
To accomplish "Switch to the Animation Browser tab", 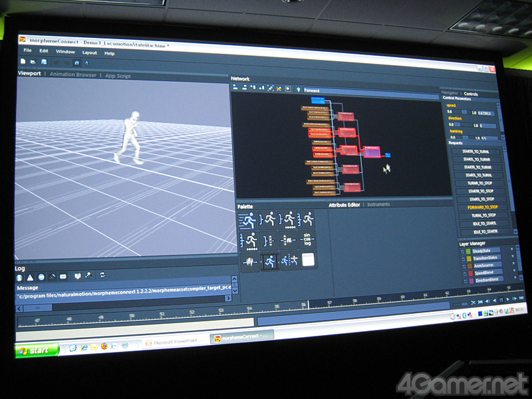I will click(x=73, y=74).
